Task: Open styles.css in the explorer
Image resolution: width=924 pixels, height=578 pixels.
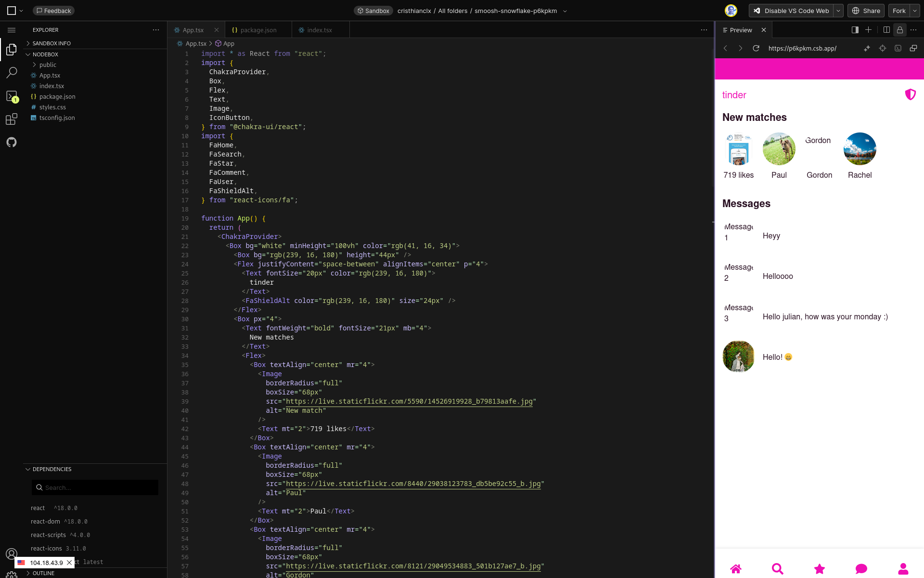Action: pyautogui.click(x=52, y=107)
